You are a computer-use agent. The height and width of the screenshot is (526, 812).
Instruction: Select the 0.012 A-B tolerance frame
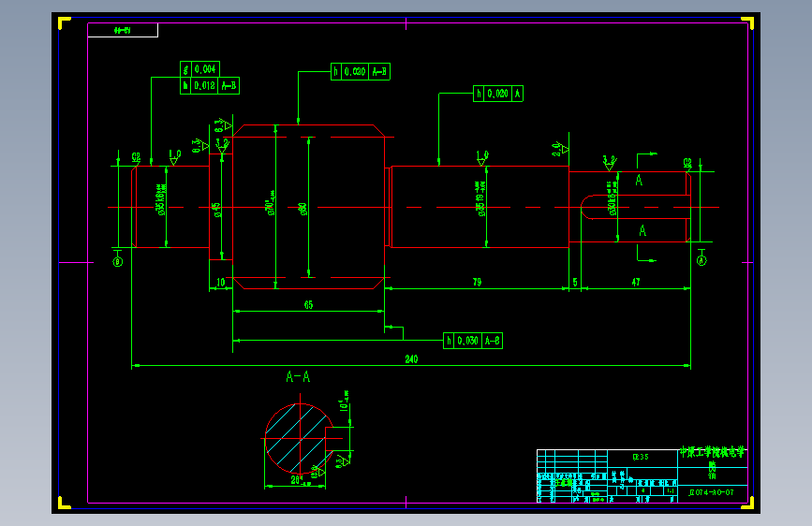click(x=210, y=85)
